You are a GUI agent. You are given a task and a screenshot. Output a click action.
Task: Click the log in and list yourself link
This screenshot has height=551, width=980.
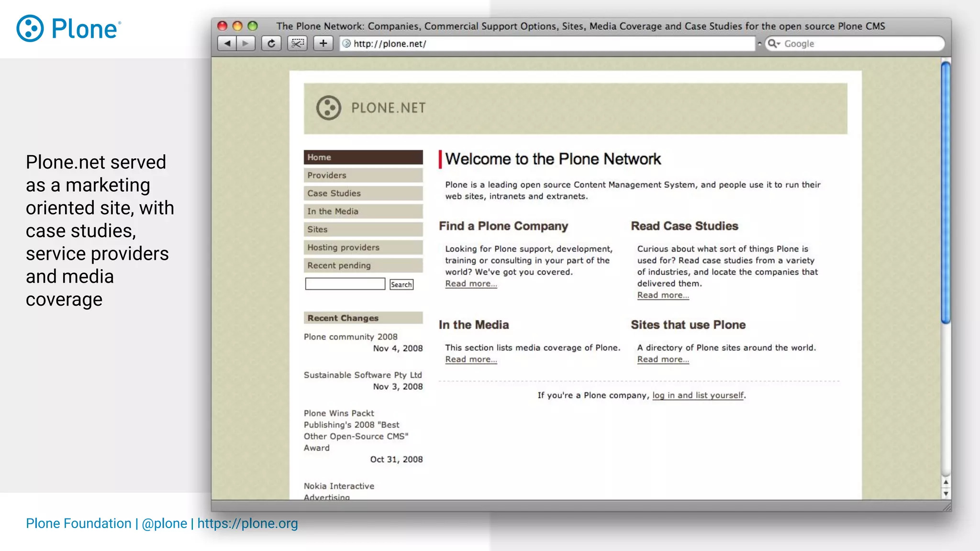tap(698, 396)
